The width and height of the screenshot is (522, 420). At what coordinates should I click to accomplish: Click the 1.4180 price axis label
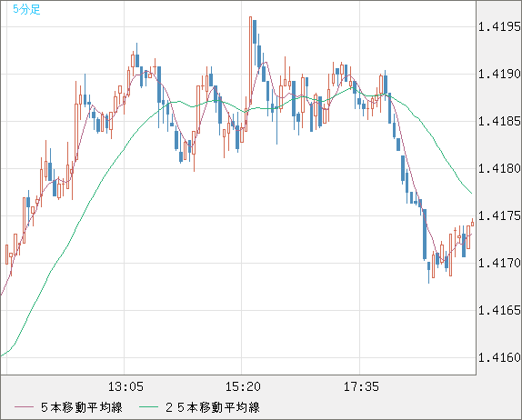click(498, 168)
